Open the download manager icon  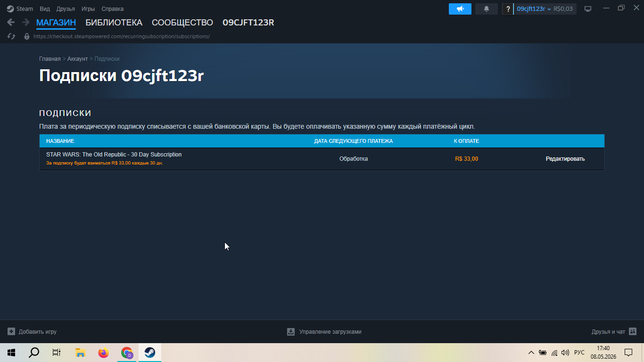tap(291, 331)
